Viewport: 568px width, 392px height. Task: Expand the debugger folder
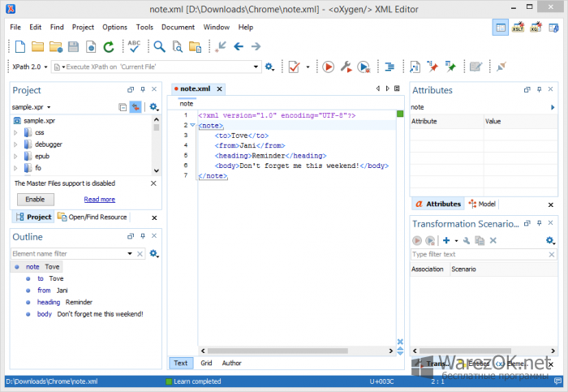point(15,144)
